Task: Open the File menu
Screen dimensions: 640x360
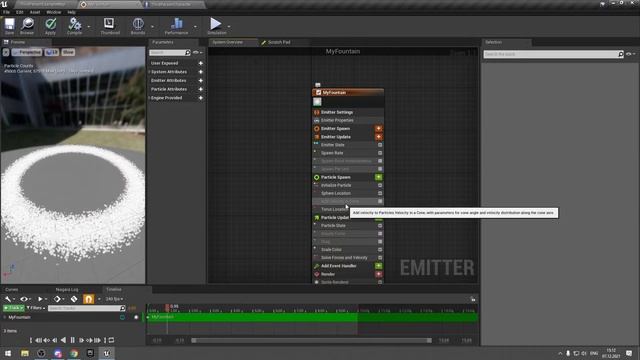Action: (x=7, y=12)
